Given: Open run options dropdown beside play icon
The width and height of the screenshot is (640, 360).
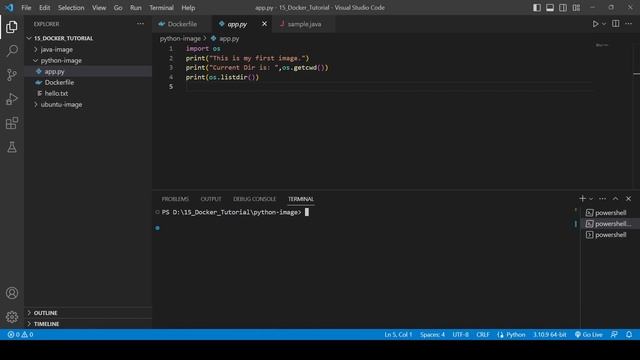Looking at the screenshot, I should tap(604, 24).
